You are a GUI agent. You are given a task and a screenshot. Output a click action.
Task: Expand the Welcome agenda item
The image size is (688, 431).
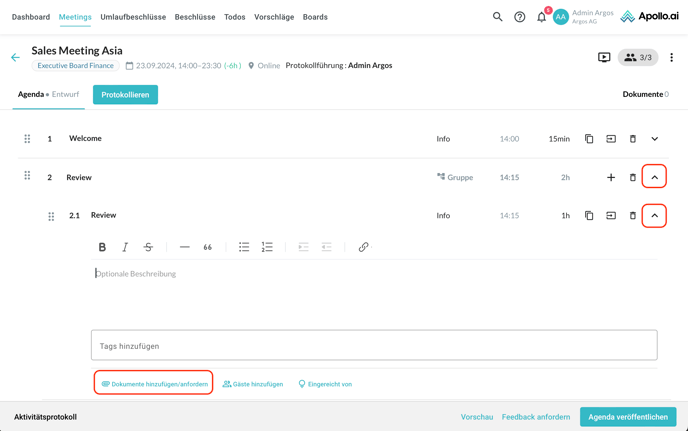pyautogui.click(x=654, y=139)
